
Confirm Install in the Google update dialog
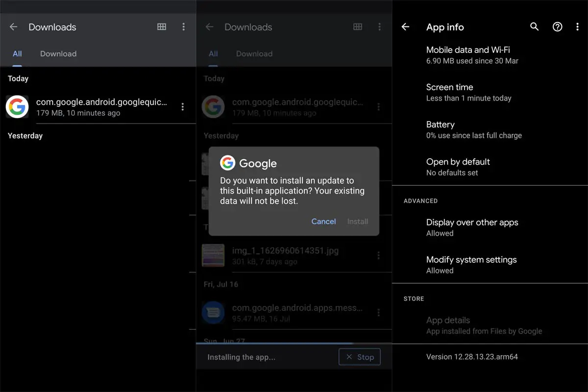tap(358, 221)
